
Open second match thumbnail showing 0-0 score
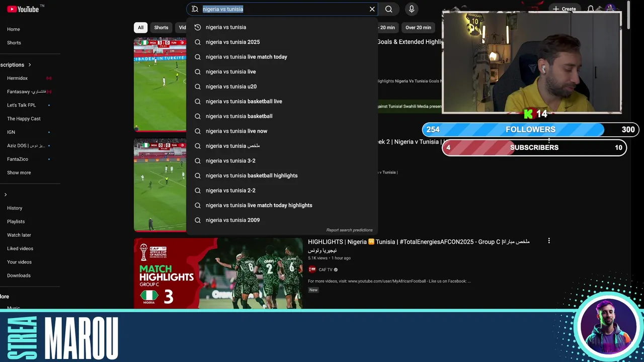pos(160,185)
